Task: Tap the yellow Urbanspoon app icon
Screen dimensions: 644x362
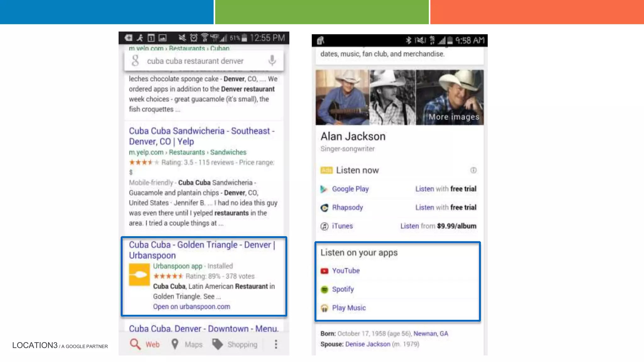Action: pos(139,275)
